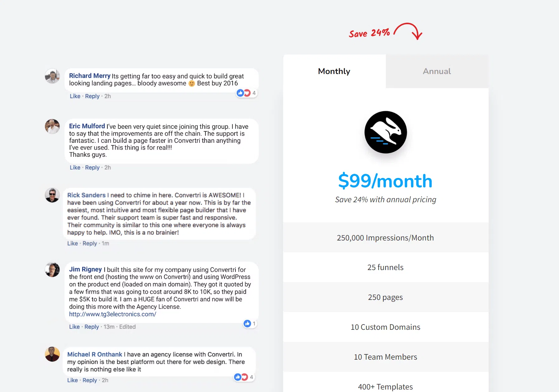The image size is (559, 392).
Task: Like Richard Merry's comment
Action: tap(75, 96)
